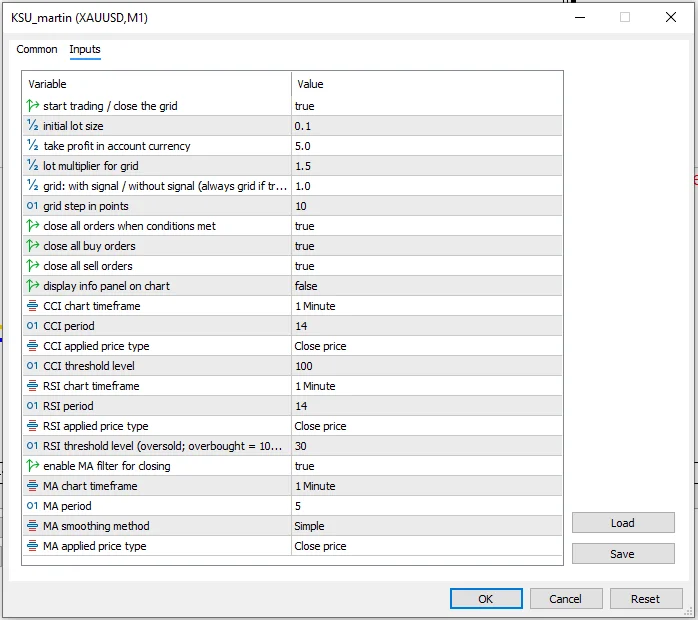Image resolution: width=698 pixels, height=620 pixels.
Task: Click the Cancel button
Action: click(x=566, y=599)
